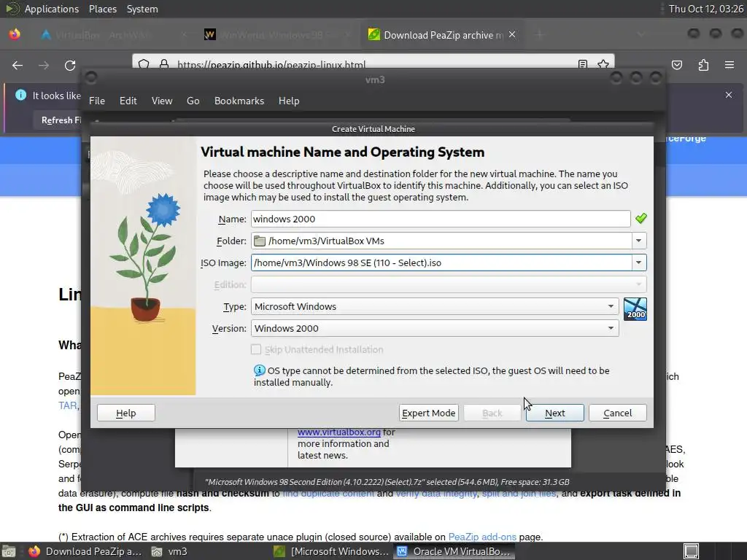
Task: Click the site info shield icon in URL bar
Action: click(x=144, y=64)
